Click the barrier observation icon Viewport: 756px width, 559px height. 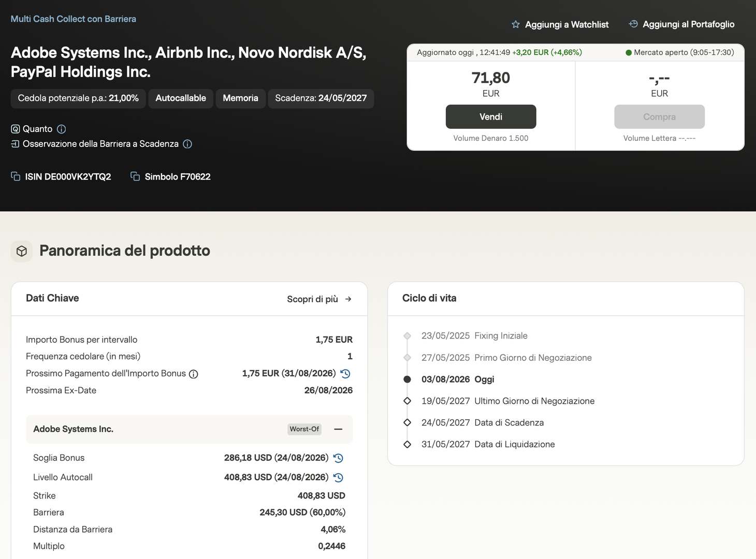click(x=16, y=144)
